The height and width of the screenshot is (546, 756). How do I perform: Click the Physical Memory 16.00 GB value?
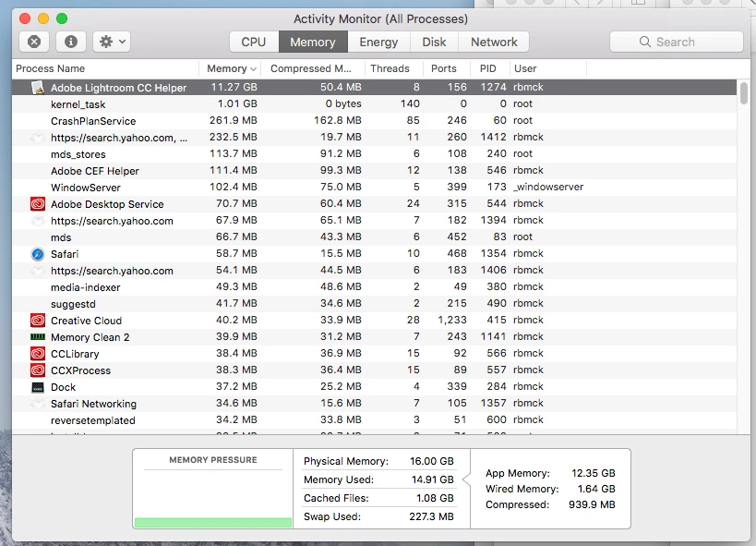431,461
